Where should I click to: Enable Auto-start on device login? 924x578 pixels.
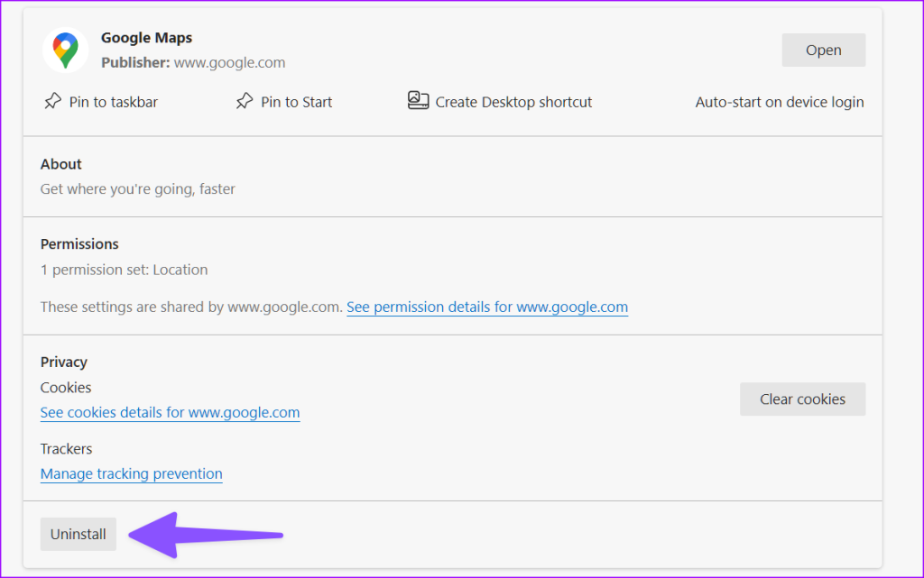pyautogui.click(x=779, y=102)
